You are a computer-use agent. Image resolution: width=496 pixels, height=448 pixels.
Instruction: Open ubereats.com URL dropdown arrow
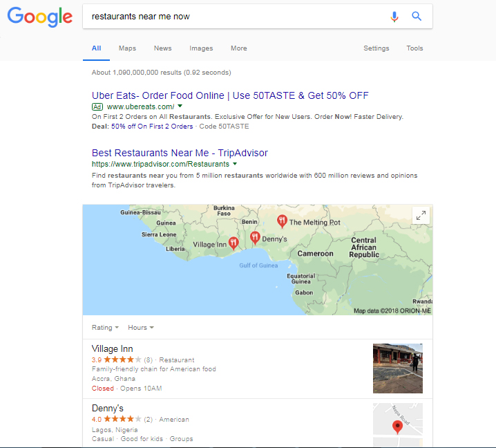(180, 106)
